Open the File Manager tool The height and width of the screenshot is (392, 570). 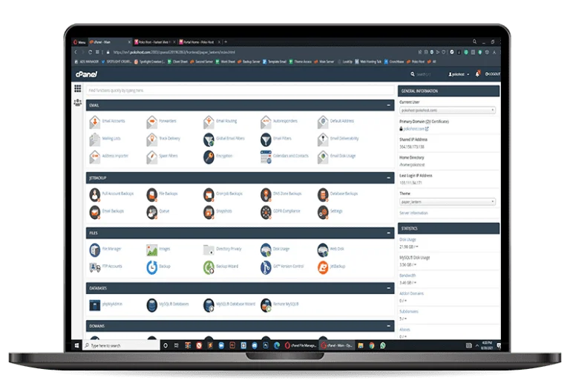click(x=95, y=249)
